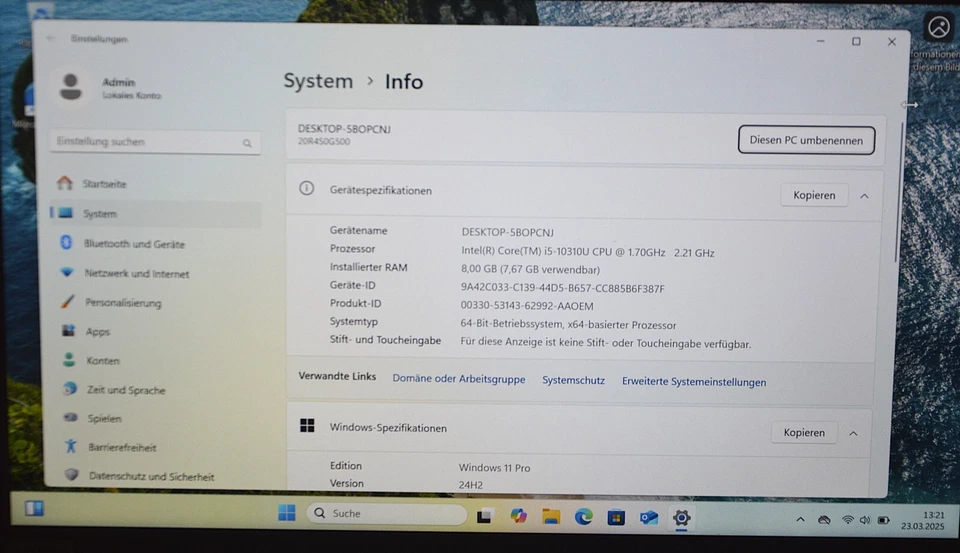Click the Prozessor value Intel Core i5-10310U
960x553 pixels.
587,252
